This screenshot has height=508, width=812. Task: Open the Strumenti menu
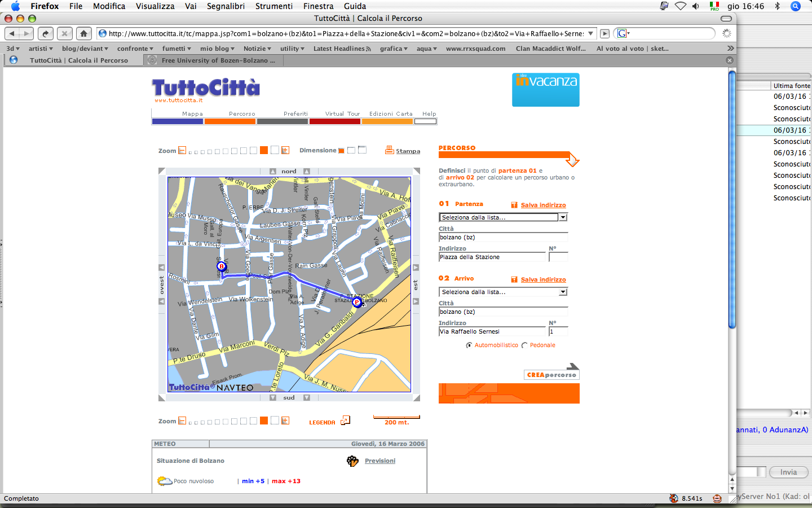(274, 6)
